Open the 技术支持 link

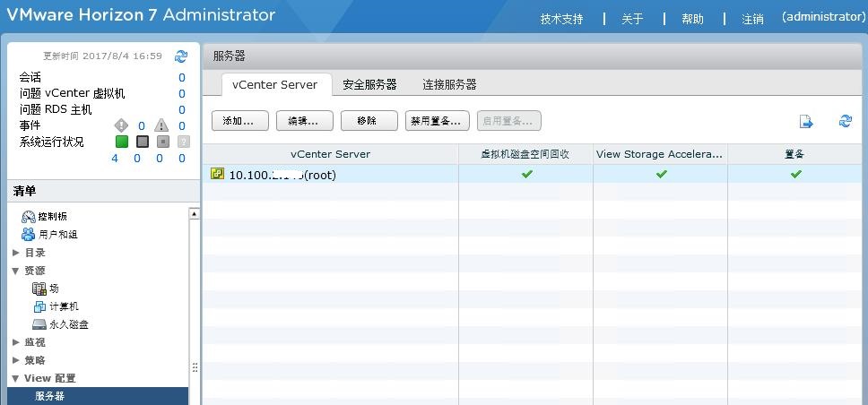pos(562,20)
